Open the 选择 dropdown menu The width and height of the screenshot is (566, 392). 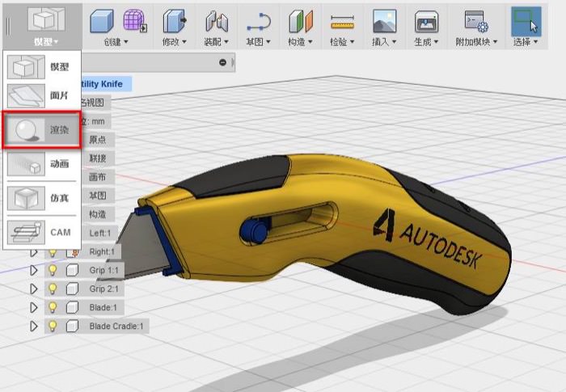(x=526, y=42)
